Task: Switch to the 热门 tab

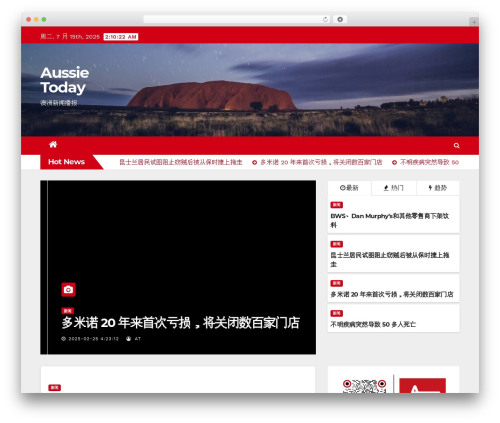Action: point(394,188)
